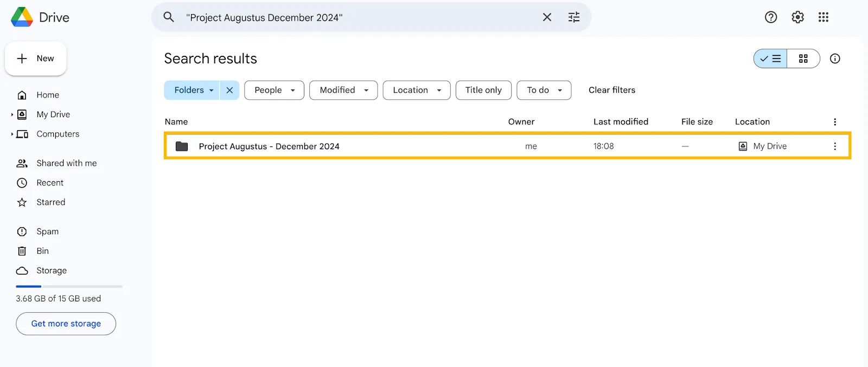Click the Bin trash icon
The width and height of the screenshot is (868, 367).
(x=22, y=251)
